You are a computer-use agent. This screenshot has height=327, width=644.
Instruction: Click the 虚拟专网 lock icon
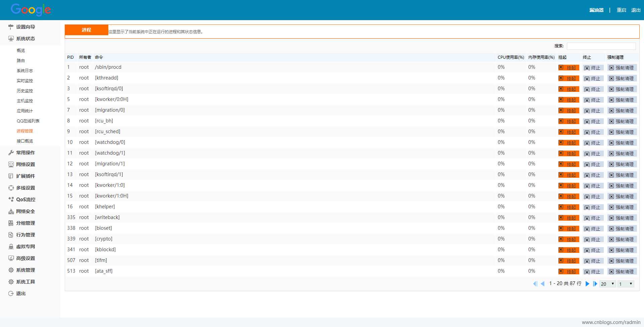click(x=11, y=247)
